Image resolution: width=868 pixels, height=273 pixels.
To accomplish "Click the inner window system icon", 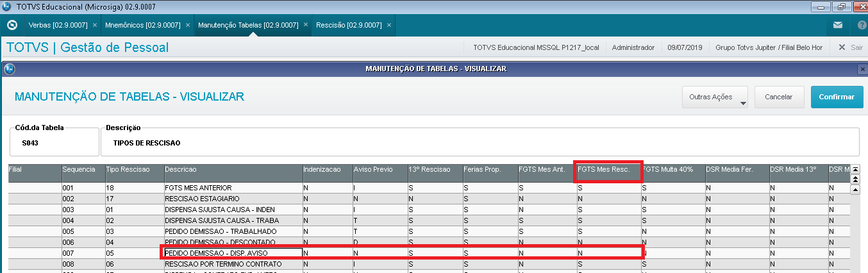I will (x=10, y=69).
